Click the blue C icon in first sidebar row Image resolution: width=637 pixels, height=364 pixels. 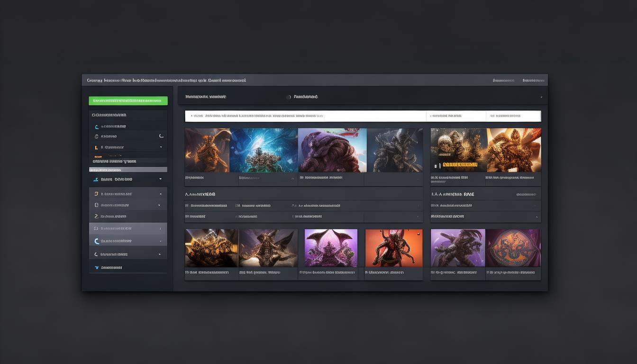tap(97, 127)
